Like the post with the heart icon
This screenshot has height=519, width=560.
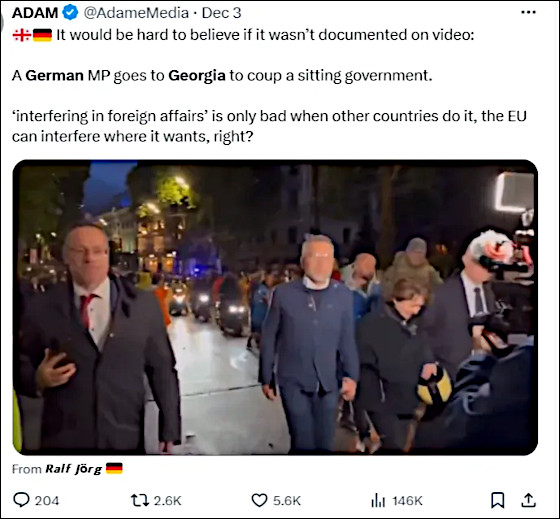(x=260, y=500)
